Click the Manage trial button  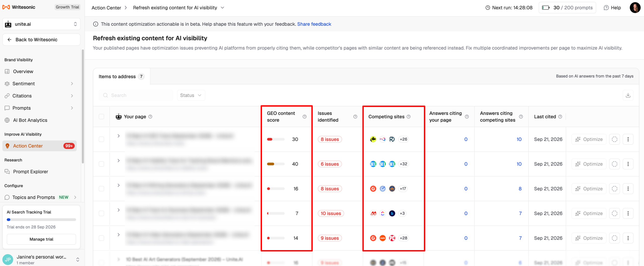click(41, 239)
